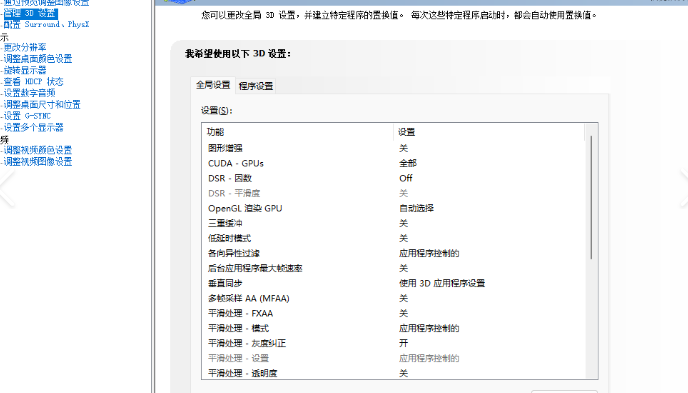
Task: Select the 低延时模式 row
Action: point(394,238)
